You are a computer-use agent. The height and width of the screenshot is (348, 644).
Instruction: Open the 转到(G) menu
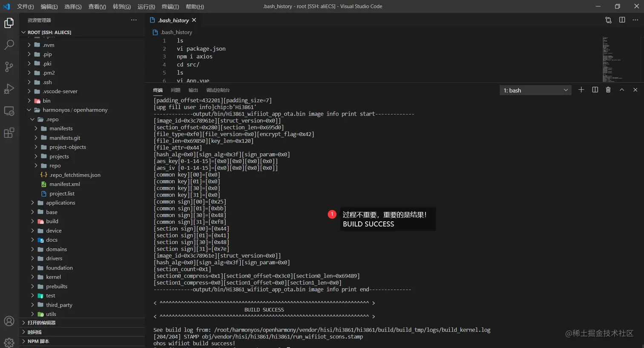[122, 6]
